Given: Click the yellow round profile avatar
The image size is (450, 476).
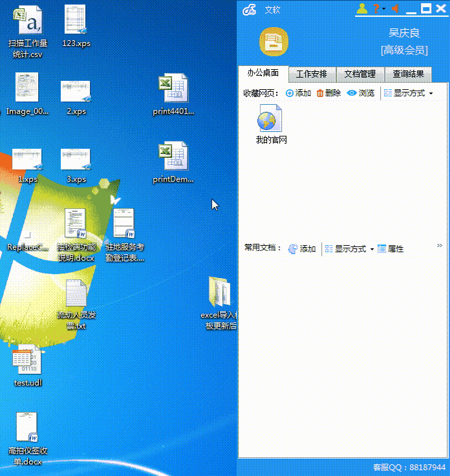Looking at the screenshot, I should [x=273, y=42].
